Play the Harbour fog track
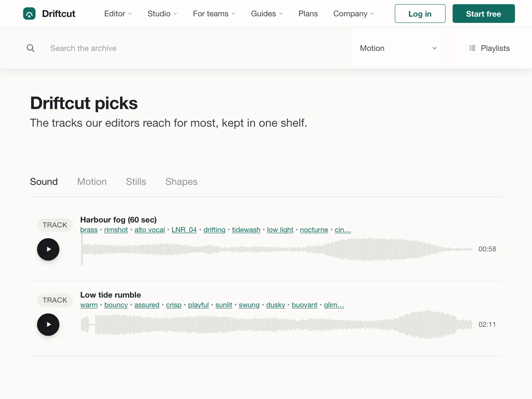532x399 pixels. (x=48, y=249)
